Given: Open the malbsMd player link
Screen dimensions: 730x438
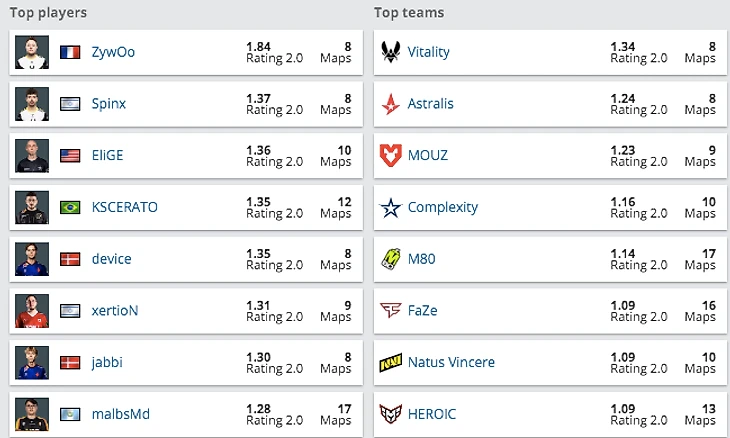Looking at the screenshot, I should [x=120, y=414].
